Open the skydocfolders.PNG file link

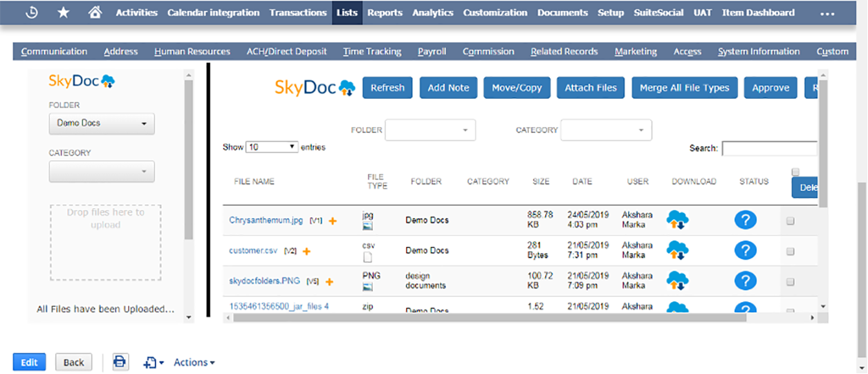tap(265, 281)
